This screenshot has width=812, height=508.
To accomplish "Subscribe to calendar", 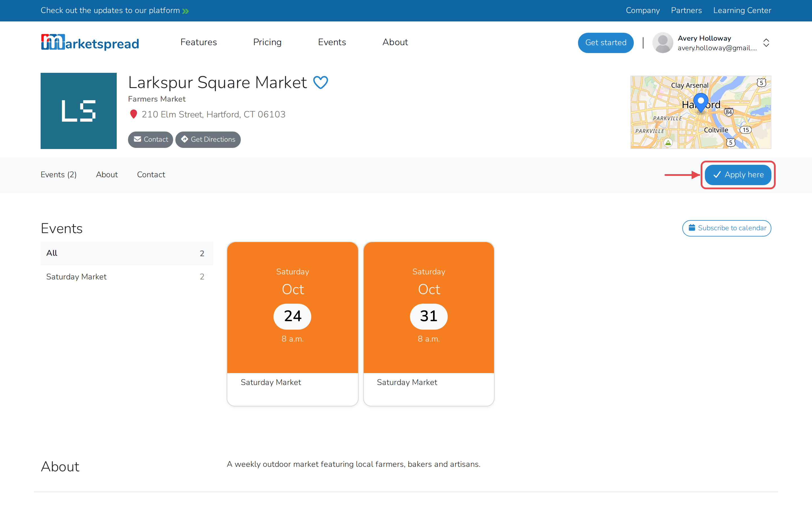I will pyautogui.click(x=727, y=228).
